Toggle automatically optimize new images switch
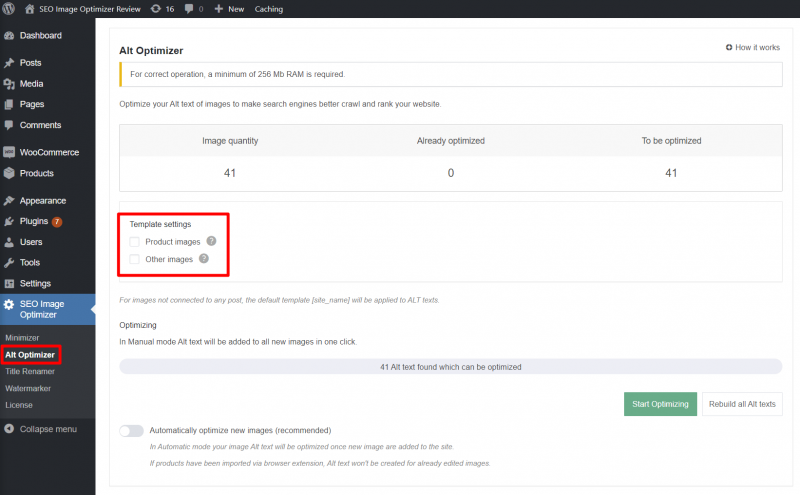 (131, 431)
